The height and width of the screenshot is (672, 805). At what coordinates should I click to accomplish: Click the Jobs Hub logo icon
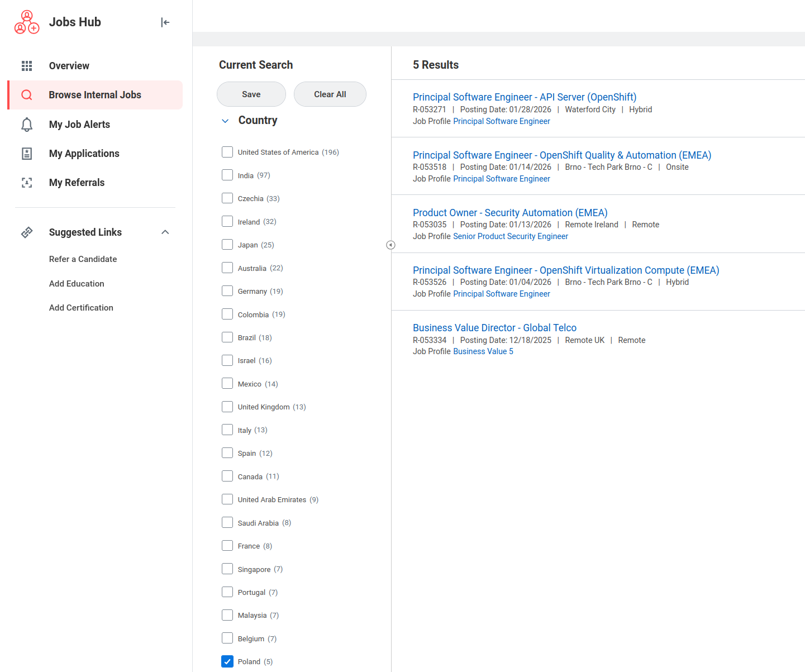tap(27, 22)
